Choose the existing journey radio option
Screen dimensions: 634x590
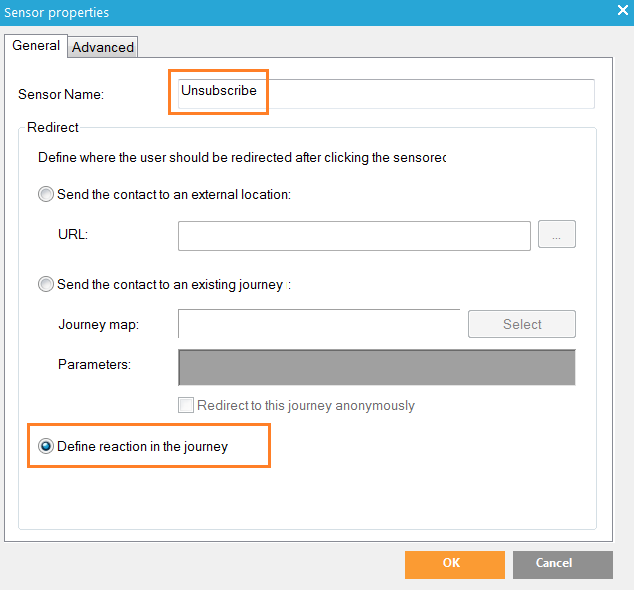point(46,284)
